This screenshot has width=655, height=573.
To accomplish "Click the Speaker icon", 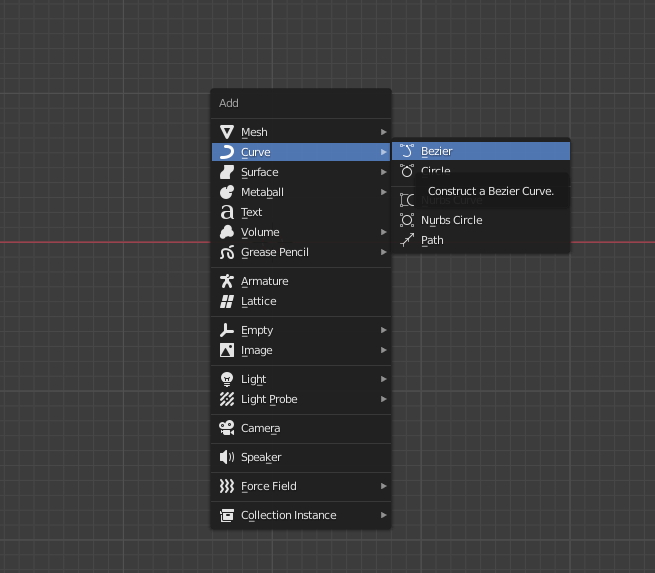I will 227,457.
